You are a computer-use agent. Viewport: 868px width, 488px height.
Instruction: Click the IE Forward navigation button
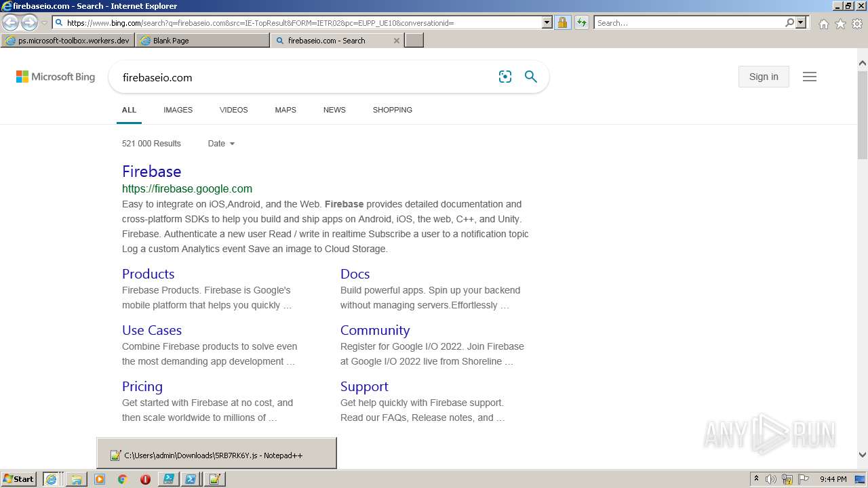pyautogui.click(x=29, y=23)
